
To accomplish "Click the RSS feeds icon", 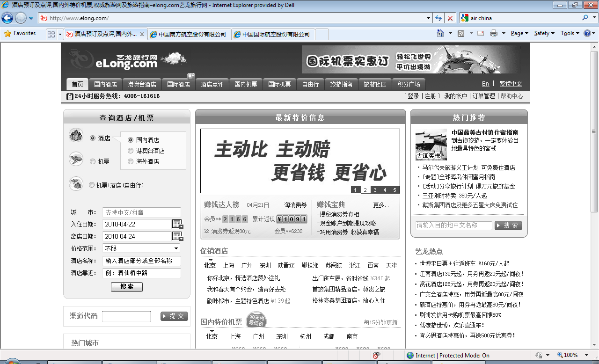I will pos(461,33).
